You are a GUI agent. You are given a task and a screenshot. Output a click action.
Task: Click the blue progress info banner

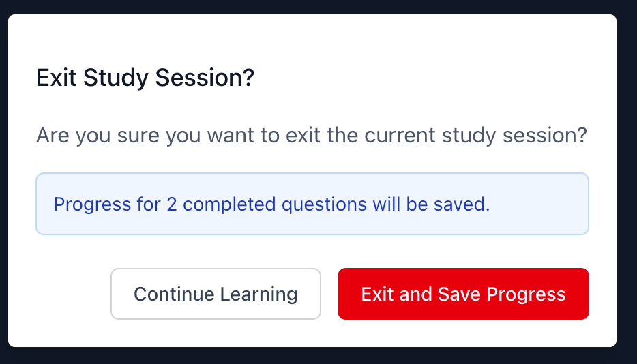pos(312,204)
